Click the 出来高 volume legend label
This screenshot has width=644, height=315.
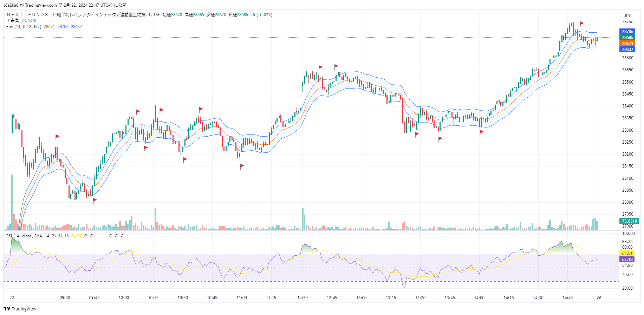(x=13, y=21)
